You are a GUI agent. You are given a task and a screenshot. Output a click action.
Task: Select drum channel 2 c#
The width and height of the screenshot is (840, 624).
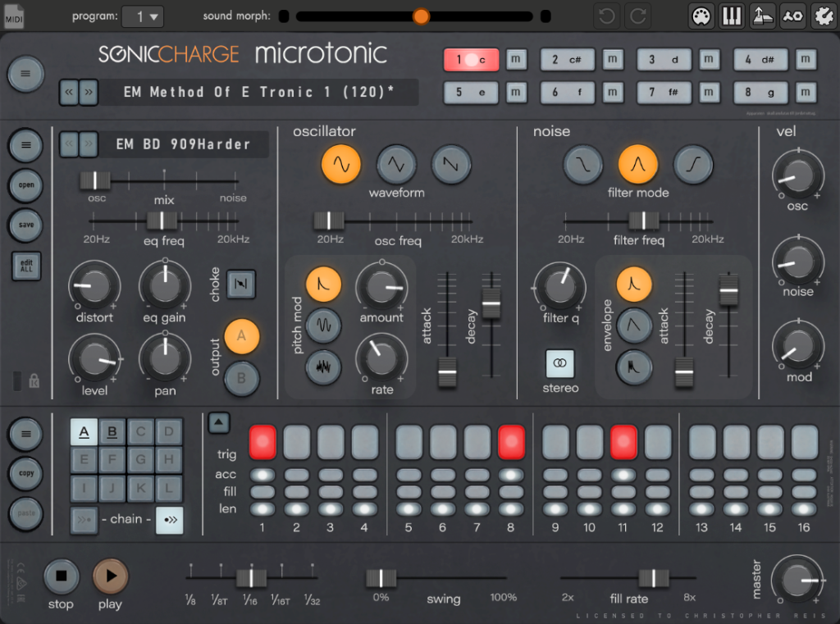click(568, 60)
